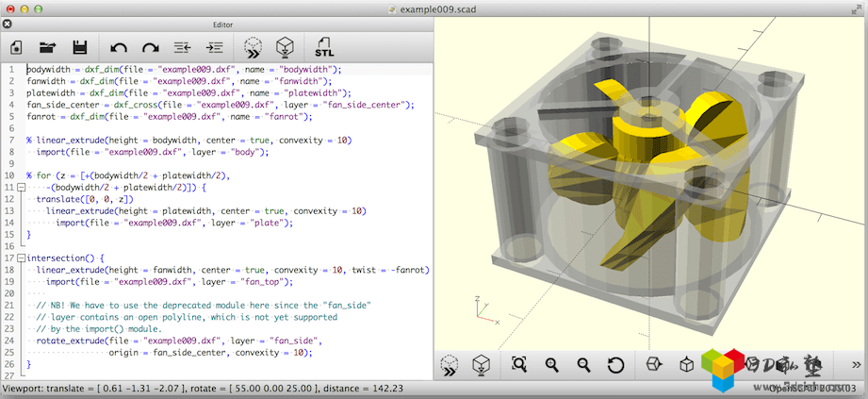
Task: Switch to the top view
Action: pyautogui.click(x=686, y=364)
